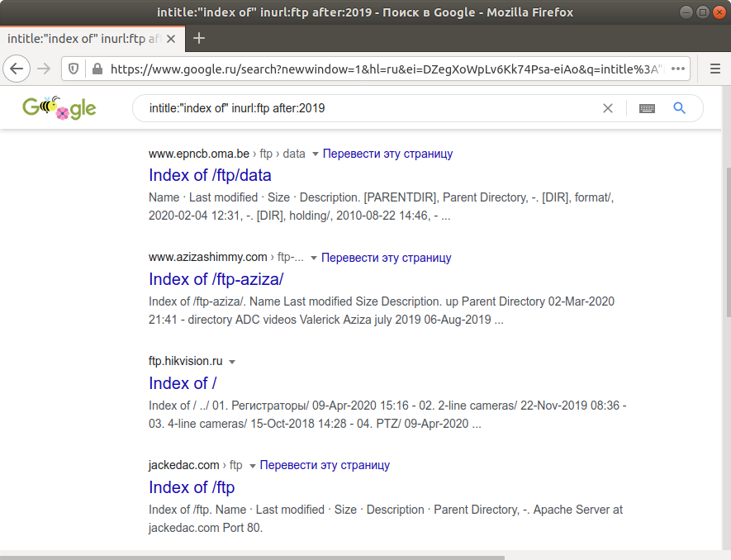The image size is (731, 560).
Task: Open page actions three-dot menu
Action: [x=678, y=69]
